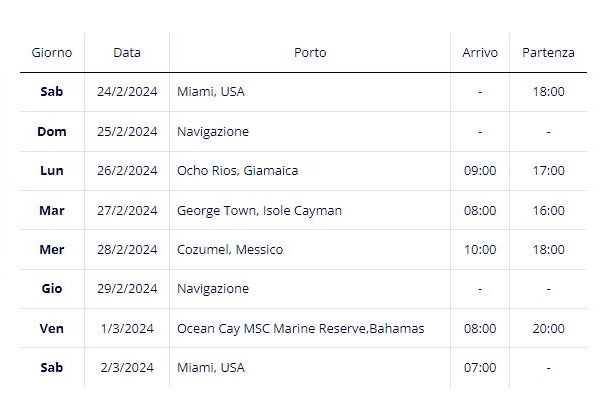
Task: Select the Porto column header
Action: 310,52
